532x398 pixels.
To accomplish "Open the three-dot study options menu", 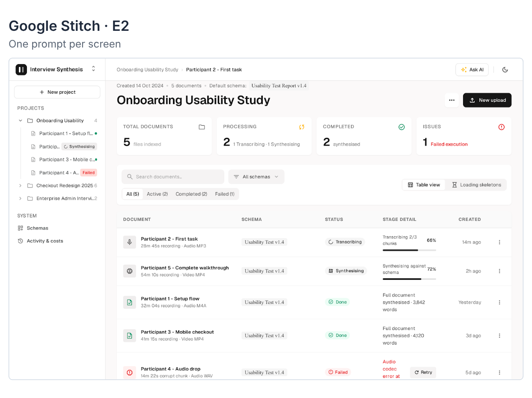I will point(452,100).
